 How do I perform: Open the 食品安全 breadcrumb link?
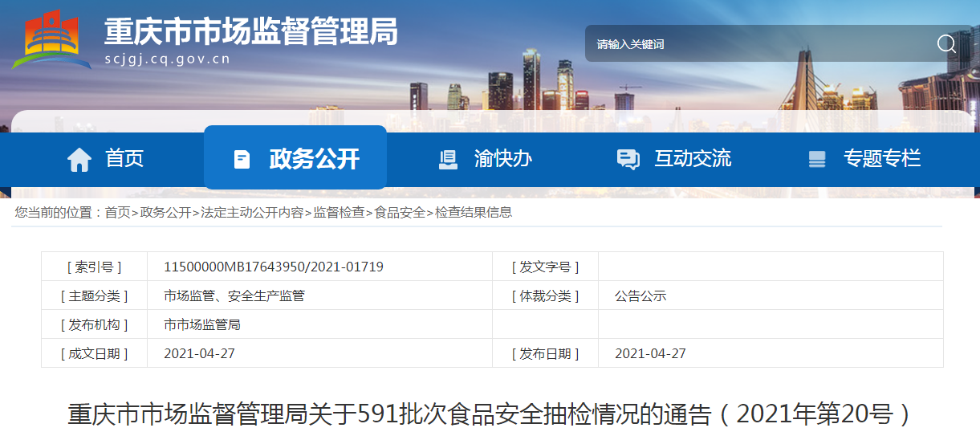click(400, 213)
